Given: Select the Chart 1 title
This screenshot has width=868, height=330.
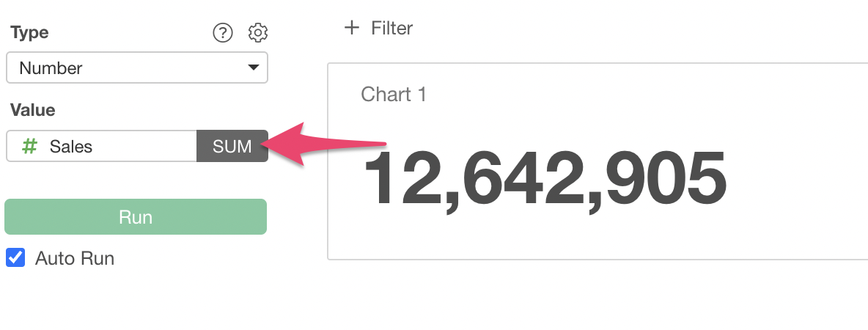Looking at the screenshot, I should point(394,95).
